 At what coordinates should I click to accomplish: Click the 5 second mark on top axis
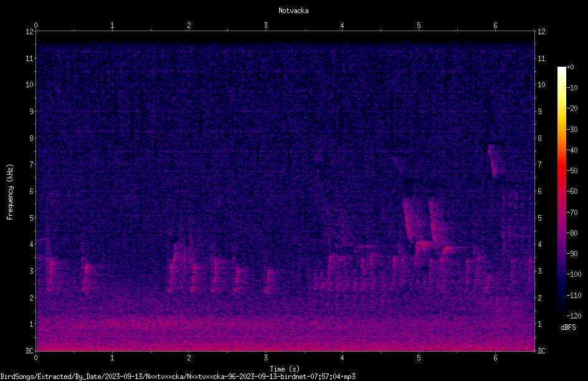point(419,26)
